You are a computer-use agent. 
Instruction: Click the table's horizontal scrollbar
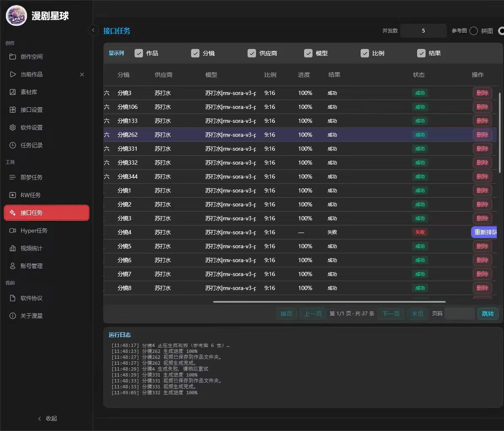tap(329, 302)
